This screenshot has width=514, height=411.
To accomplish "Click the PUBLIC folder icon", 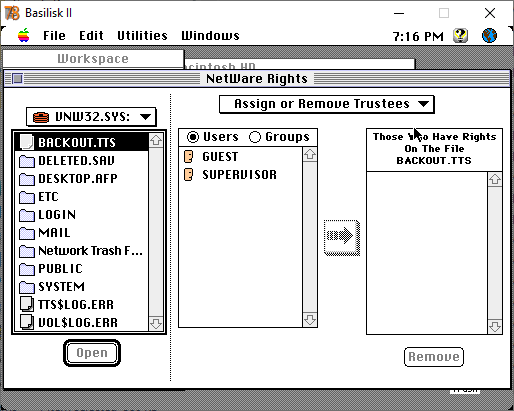I will coord(27,269).
